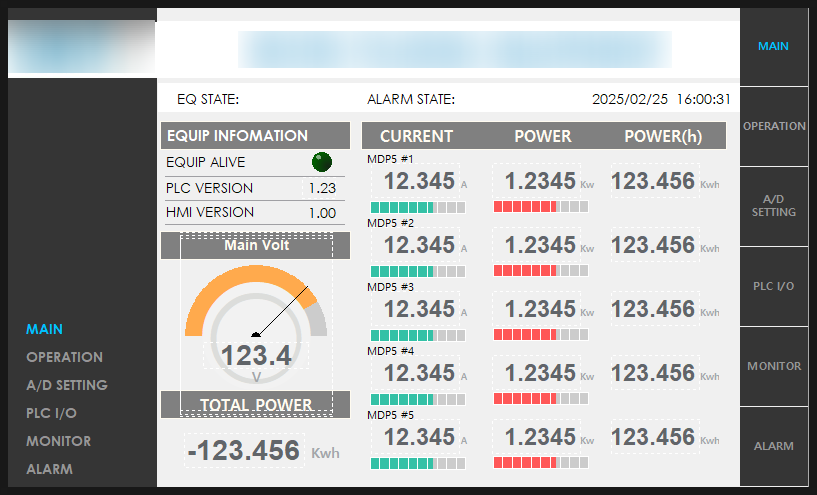The height and width of the screenshot is (495, 817).
Task: Click the MDP5 #3 red power bar
Action: [541, 335]
